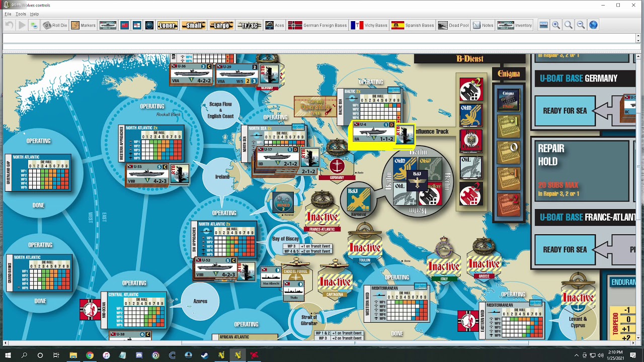This screenshot has height=362, width=644.
Task: Open the TF/SC button
Action: pos(250,25)
